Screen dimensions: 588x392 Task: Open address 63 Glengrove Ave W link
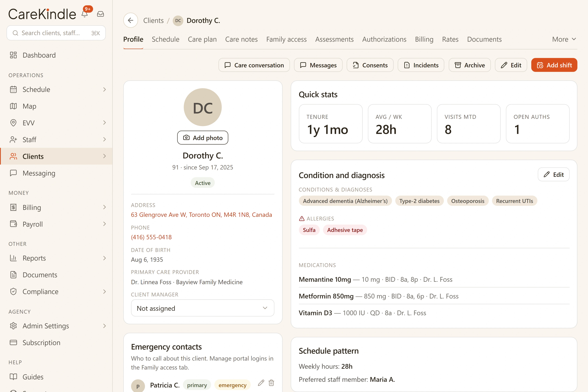(x=201, y=215)
